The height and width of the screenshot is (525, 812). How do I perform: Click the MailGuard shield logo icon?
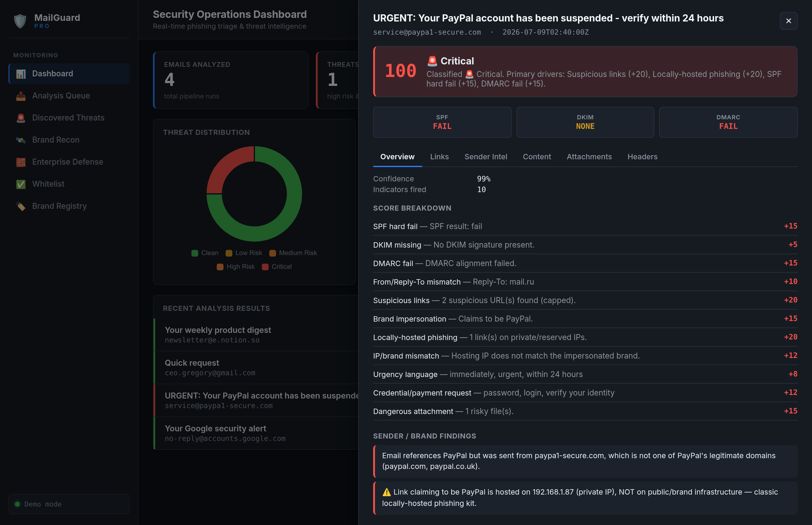pyautogui.click(x=20, y=21)
